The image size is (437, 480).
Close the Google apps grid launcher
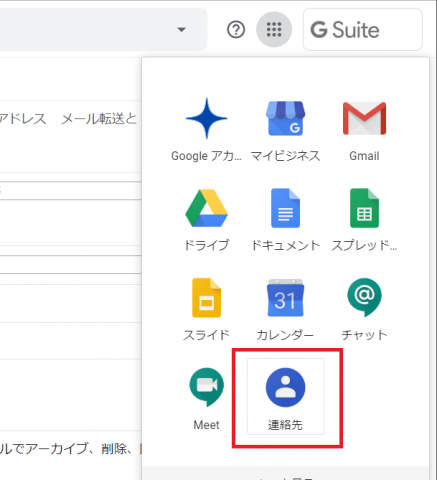pos(274,29)
